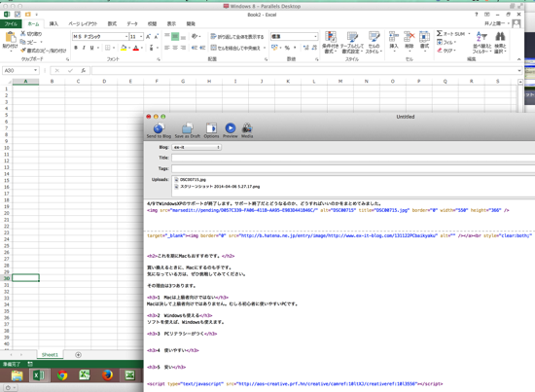Switch to the Data ribbon tab

click(132, 24)
